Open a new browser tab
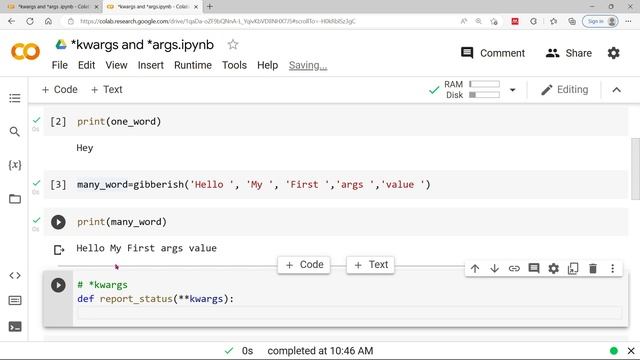The image size is (640, 360). click(x=210, y=7)
